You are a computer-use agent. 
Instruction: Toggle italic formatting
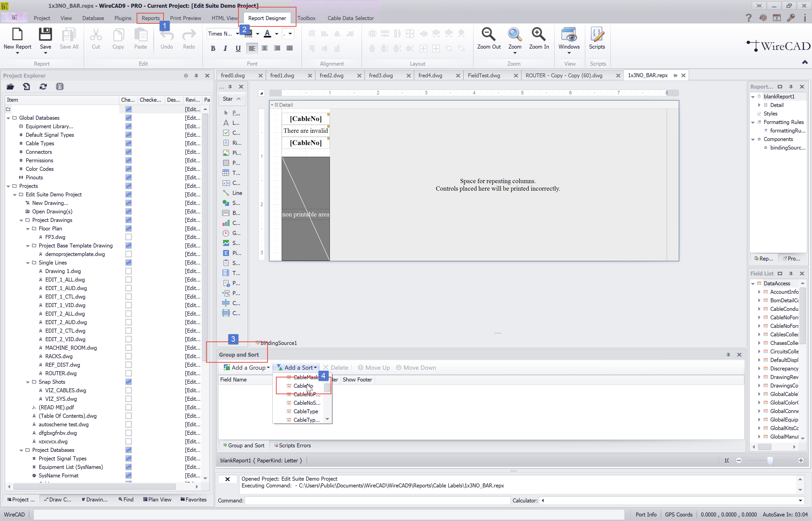tap(225, 48)
